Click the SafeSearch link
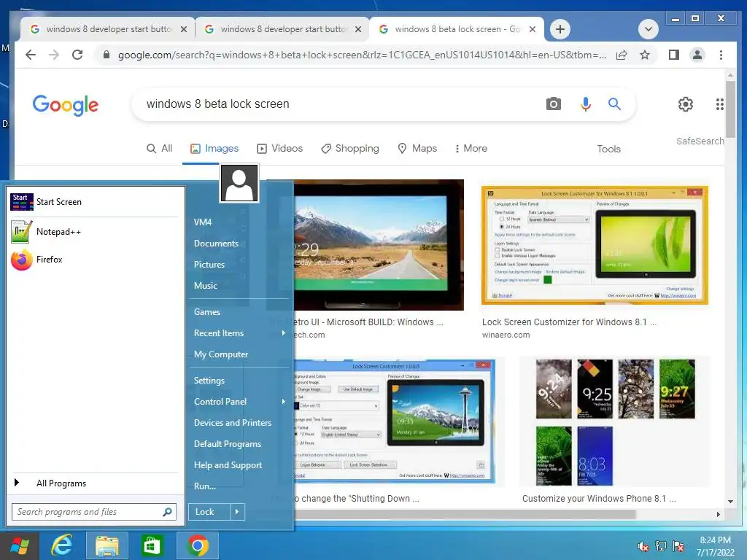747x560 pixels. tap(700, 141)
